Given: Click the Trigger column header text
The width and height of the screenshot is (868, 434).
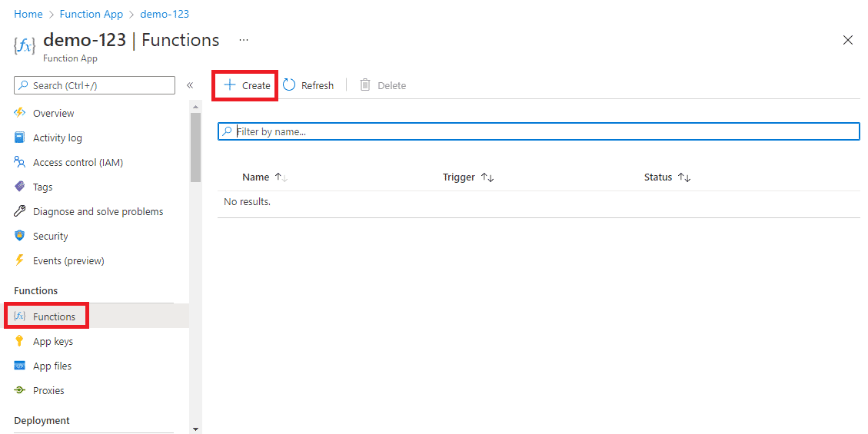Looking at the screenshot, I should (459, 177).
